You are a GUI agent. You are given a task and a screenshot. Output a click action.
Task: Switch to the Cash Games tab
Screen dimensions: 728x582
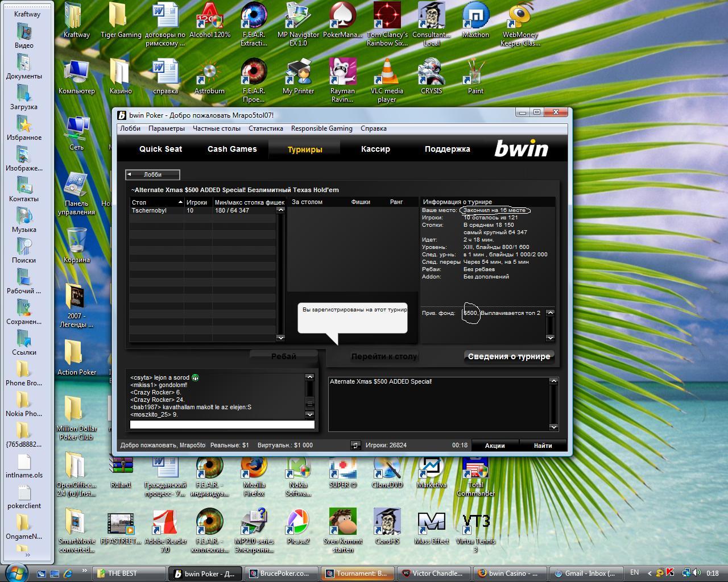[232, 149]
